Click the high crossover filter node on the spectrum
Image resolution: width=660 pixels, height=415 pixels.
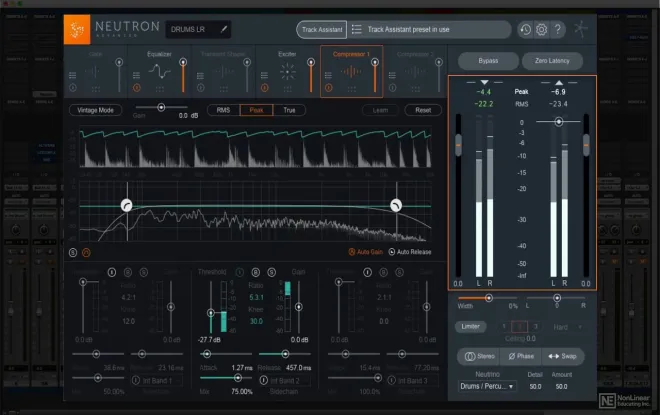click(396, 205)
